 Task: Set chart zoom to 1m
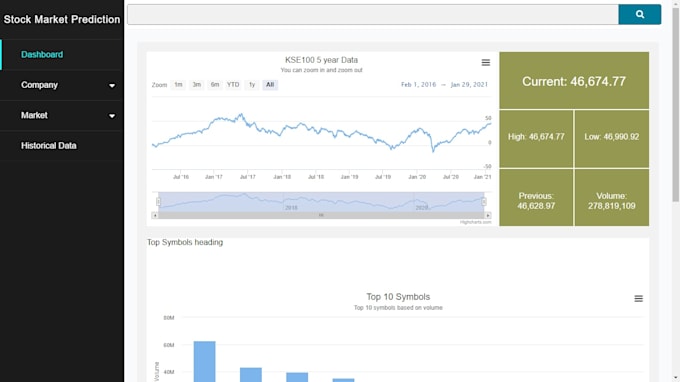pyautogui.click(x=178, y=85)
